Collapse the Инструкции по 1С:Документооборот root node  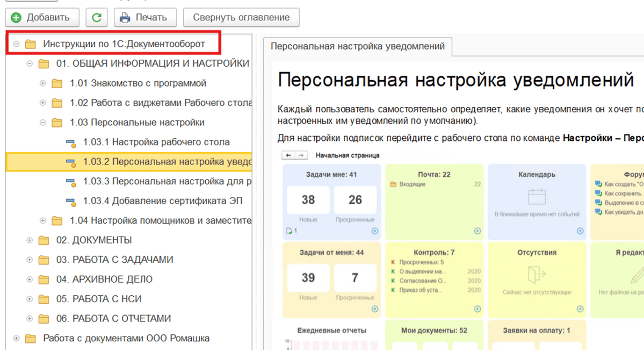coord(16,44)
